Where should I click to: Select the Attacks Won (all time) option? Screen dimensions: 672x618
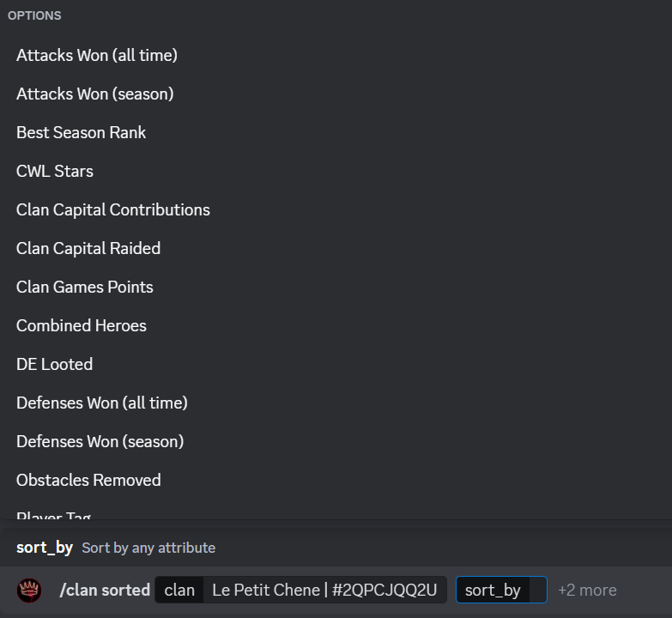click(97, 56)
